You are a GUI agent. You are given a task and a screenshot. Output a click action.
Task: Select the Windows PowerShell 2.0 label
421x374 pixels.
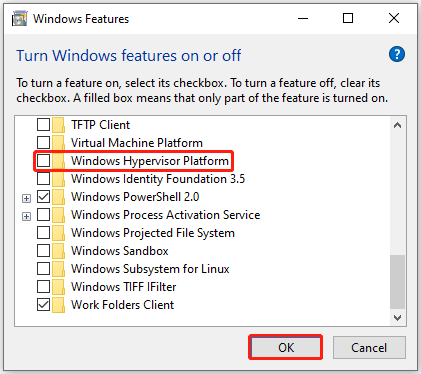point(135,197)
